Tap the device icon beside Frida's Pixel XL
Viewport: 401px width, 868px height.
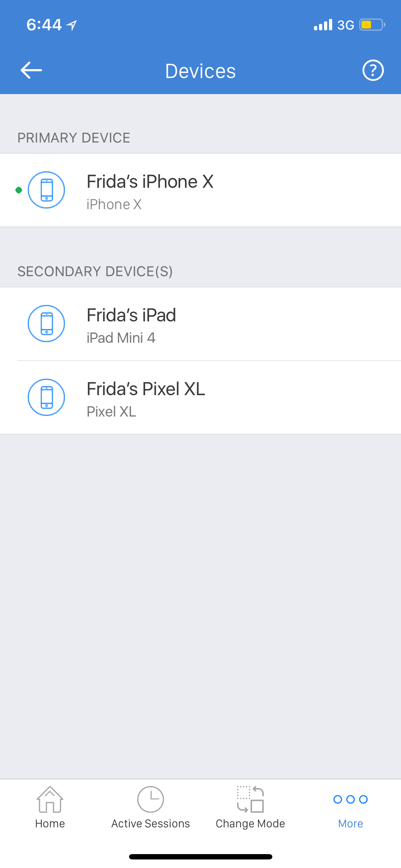(46, 397)
